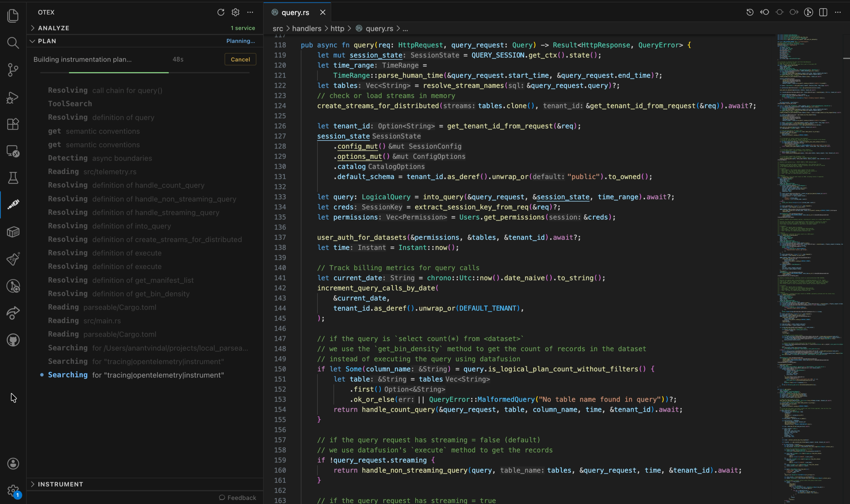Open Source Control branch icon
The width and height of the screenshot is (850, 504).
click(x=13, y=70)
